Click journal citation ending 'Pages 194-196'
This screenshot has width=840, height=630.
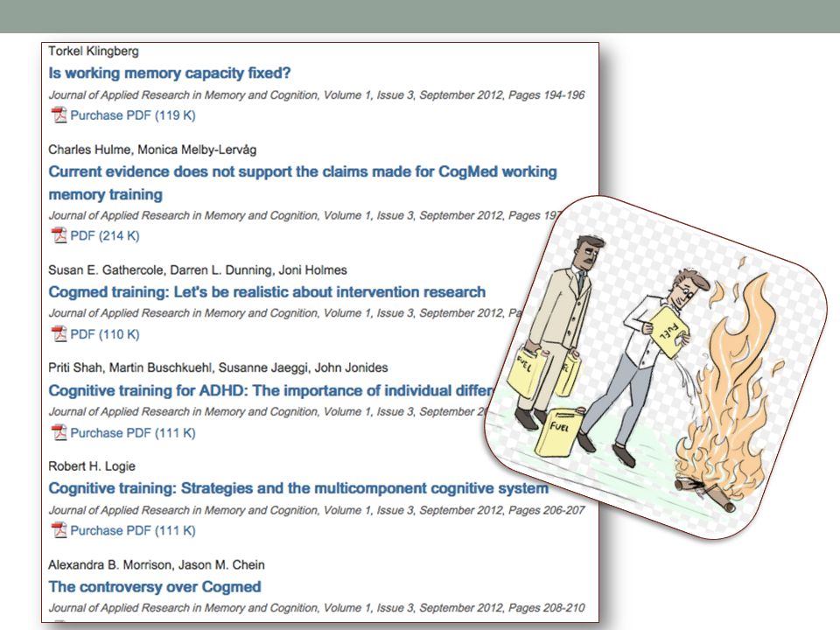pyautogui.click(x=317, y=94)
